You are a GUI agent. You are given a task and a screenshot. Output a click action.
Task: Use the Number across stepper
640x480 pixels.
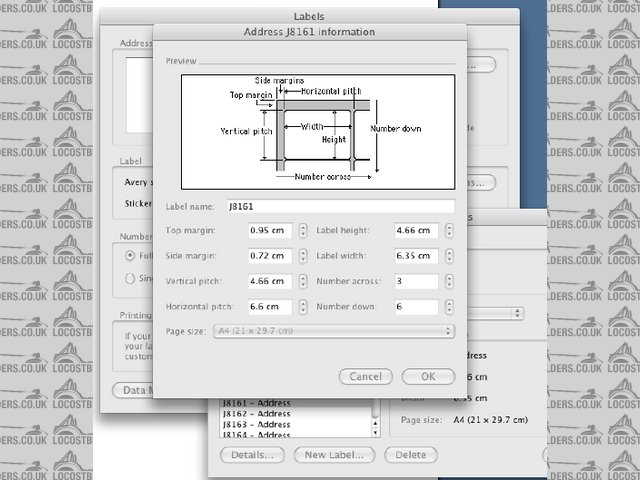click(x=448, y=281)
